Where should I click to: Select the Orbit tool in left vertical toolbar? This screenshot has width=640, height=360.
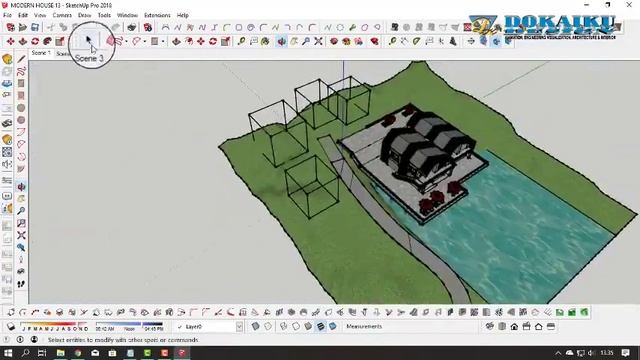click(x=21, y=187)
